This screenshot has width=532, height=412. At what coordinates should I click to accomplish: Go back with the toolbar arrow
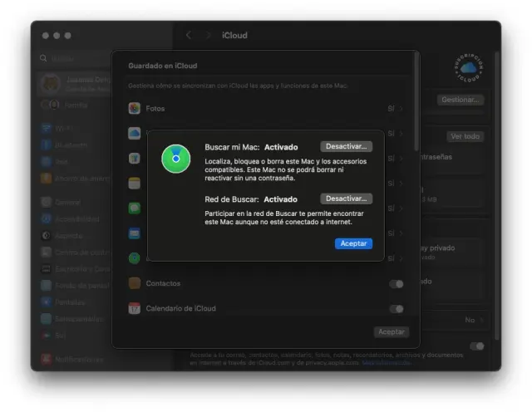pyautogui.click(x=189, y=36)
